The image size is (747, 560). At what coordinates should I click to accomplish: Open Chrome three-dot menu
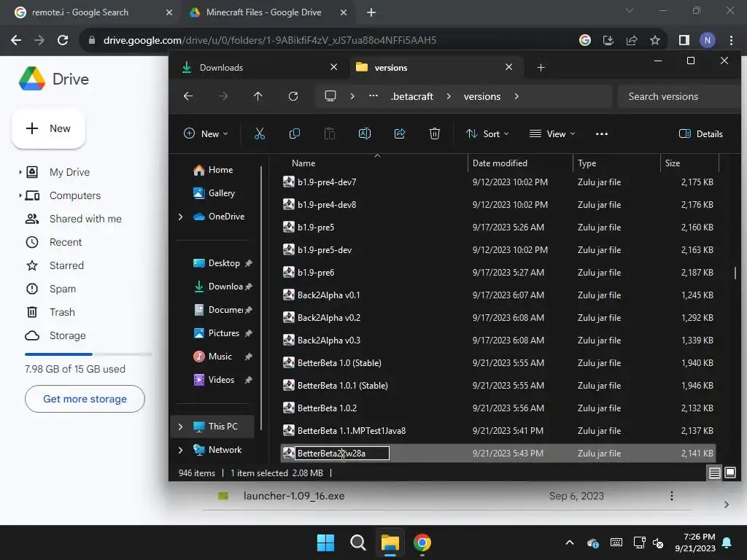tap(731, 40)
